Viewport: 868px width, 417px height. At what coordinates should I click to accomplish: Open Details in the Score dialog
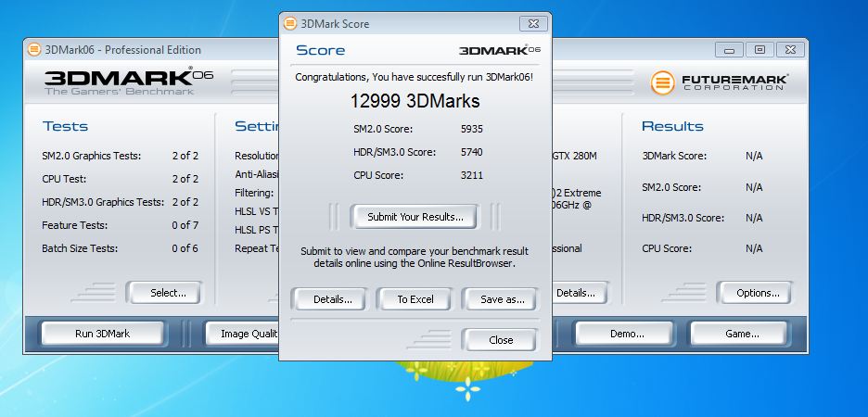(x=332, y=299)
